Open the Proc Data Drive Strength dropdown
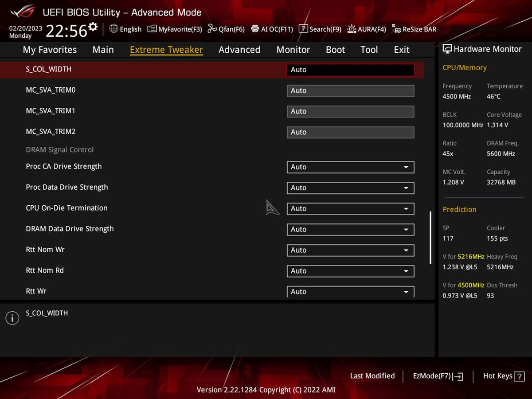Image resolution: width=532 pixels, height=399 pixels. [x=351, y=188]
